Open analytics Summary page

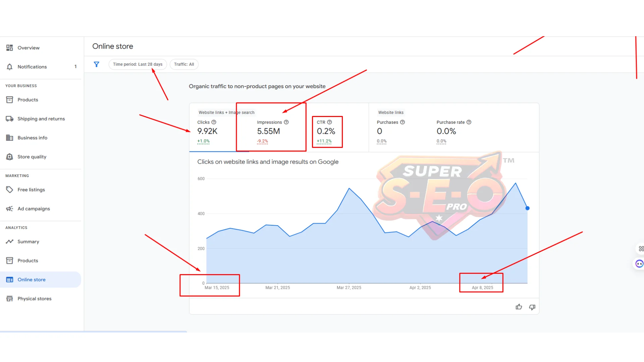tap(28, 242)
